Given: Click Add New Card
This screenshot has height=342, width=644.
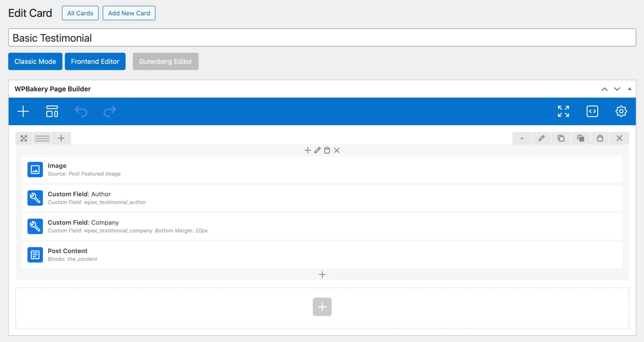Looking at the screenshot, I should coord(129,13).
